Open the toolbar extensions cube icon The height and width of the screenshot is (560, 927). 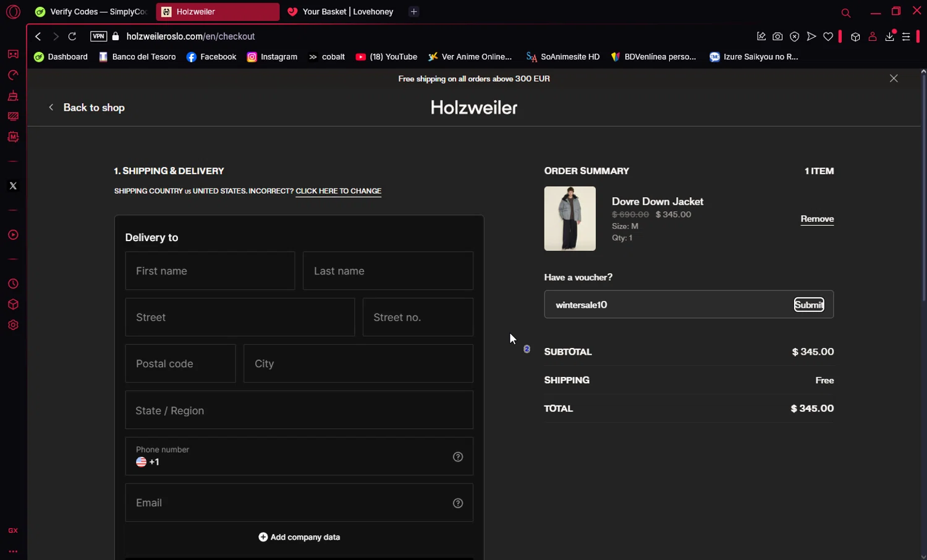click(x=855, y=36)
